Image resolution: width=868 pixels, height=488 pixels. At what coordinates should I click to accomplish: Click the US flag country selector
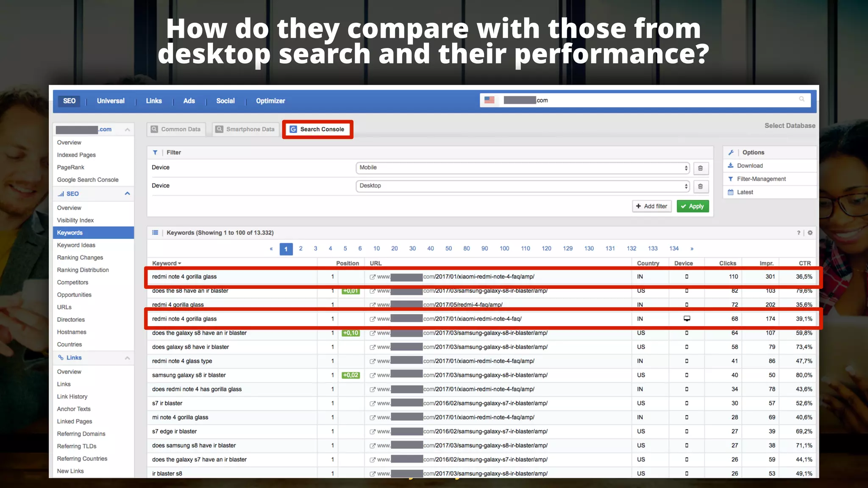(490, 100)
